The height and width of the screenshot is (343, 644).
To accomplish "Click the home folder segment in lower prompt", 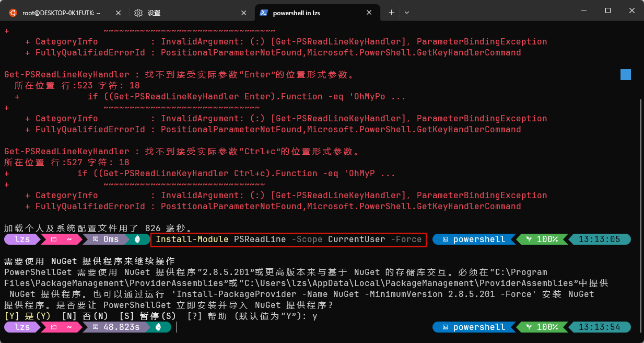I will click(x=62, y=327).
